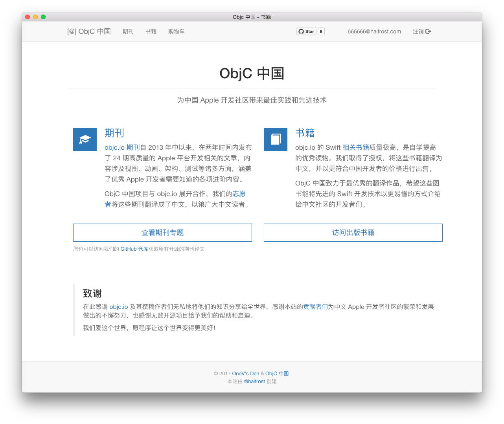Click the ObjC 中国 main page heading
Viewport: 504px width, 424px height.
click(252, 73)
